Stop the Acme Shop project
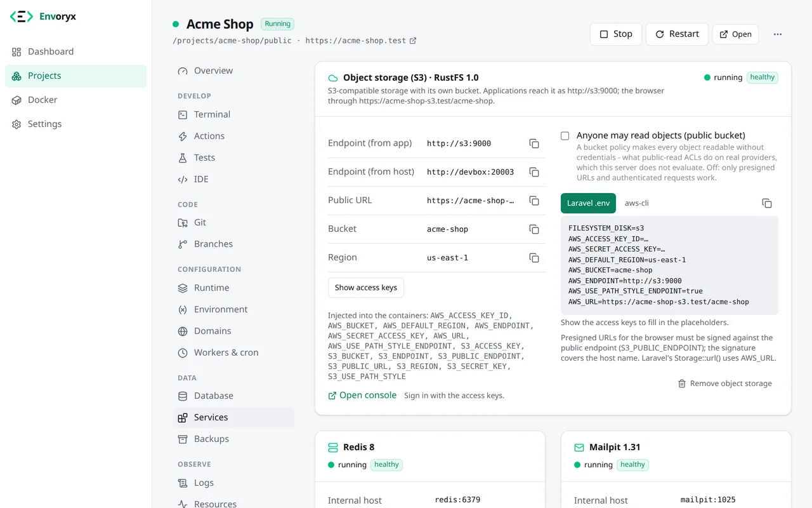This screenshot has height=508, width=812. click(616, 34)
